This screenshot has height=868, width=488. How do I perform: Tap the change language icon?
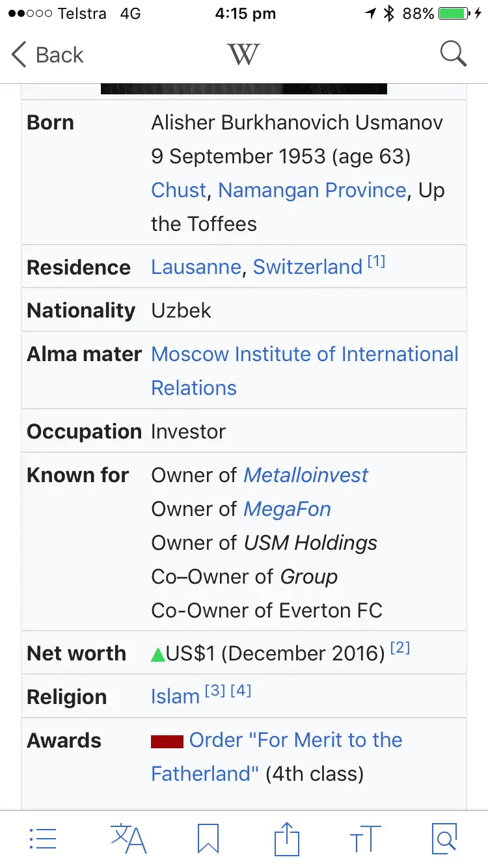[128, 839]
